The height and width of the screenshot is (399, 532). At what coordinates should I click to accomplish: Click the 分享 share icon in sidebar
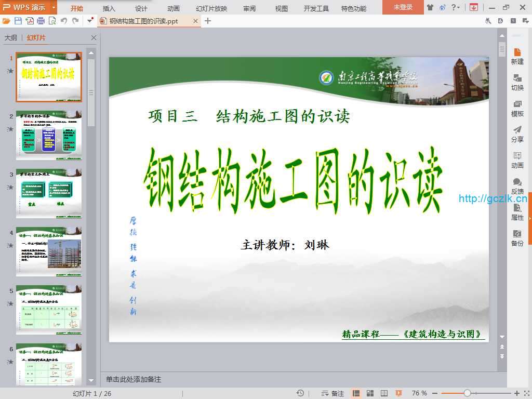[517, 134]
